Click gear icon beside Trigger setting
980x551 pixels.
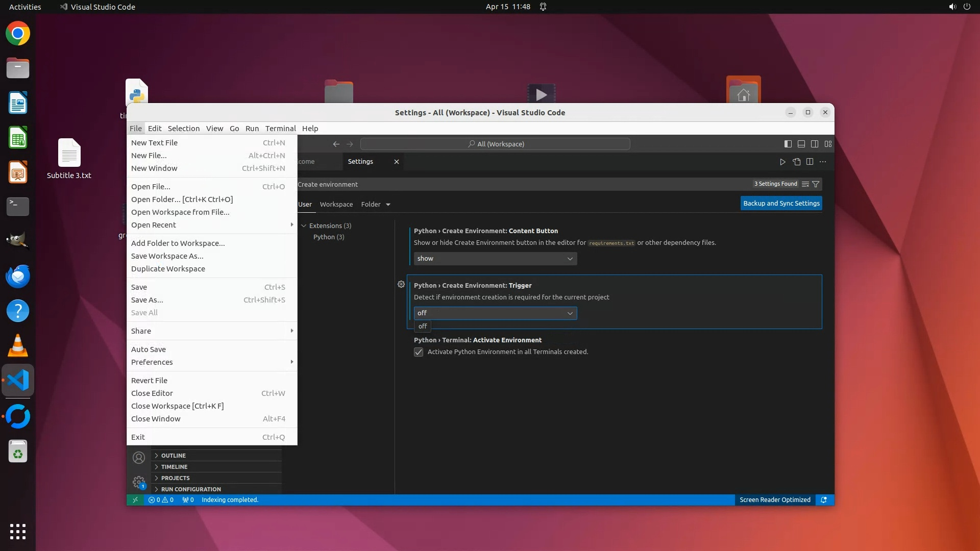tap(401, 285)
